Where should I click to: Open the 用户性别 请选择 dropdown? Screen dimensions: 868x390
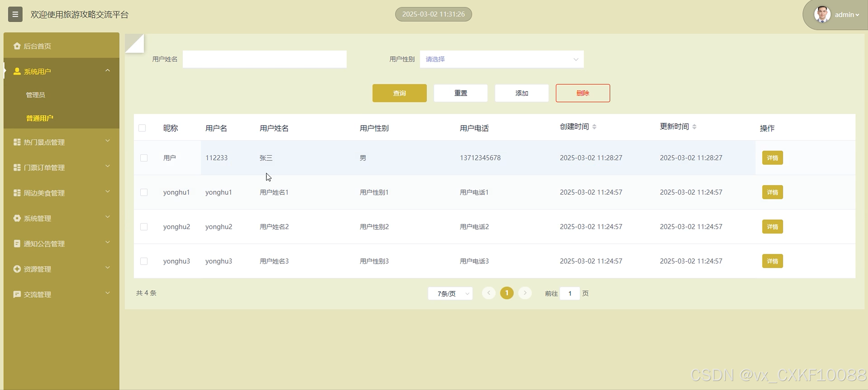pyautogui.click(x=501, y=59)
